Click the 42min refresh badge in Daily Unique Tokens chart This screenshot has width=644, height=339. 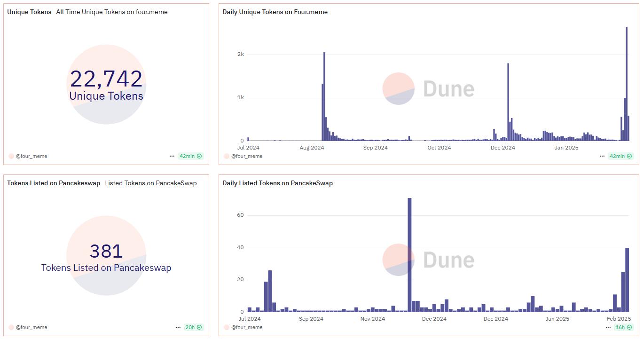pyautogui.click(x=620, y=156)
